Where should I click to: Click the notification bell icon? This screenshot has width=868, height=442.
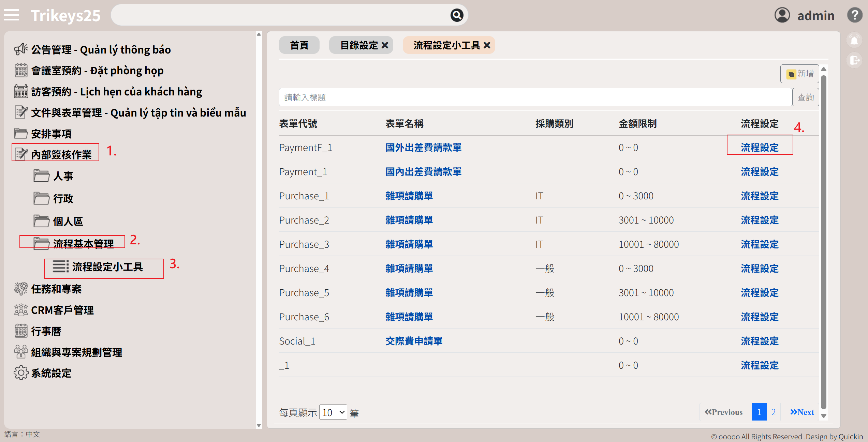854,41
